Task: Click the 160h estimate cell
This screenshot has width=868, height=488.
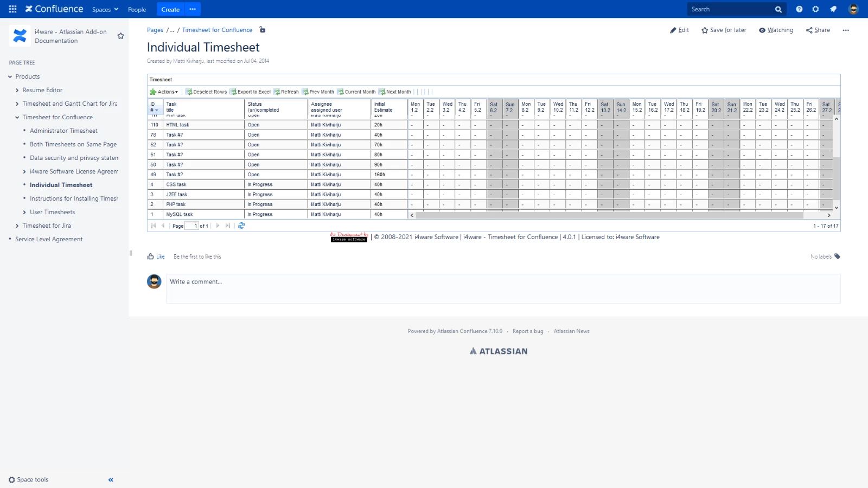Action: click(389, 175)
